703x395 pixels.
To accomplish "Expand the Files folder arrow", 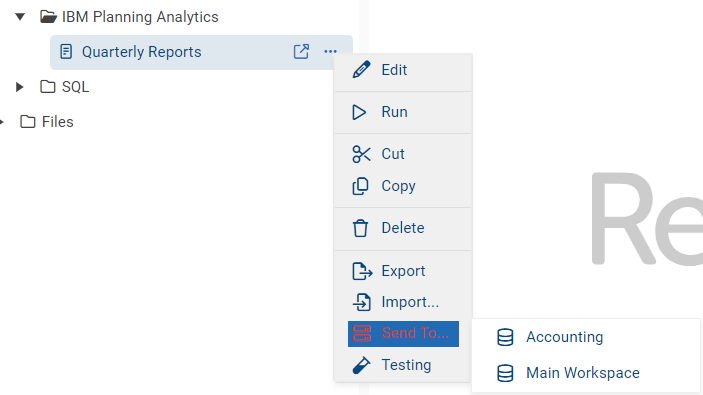I will (2, 122).
